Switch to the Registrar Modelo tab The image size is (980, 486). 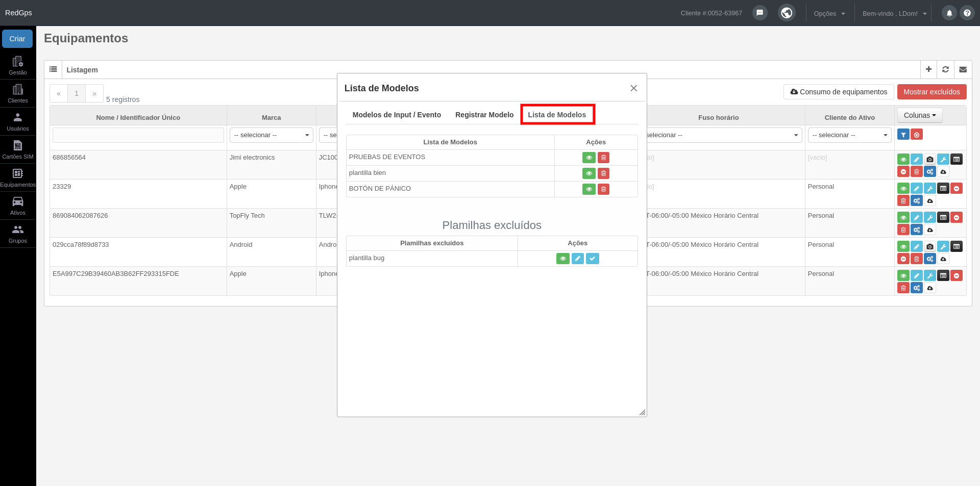coord(484,115)
